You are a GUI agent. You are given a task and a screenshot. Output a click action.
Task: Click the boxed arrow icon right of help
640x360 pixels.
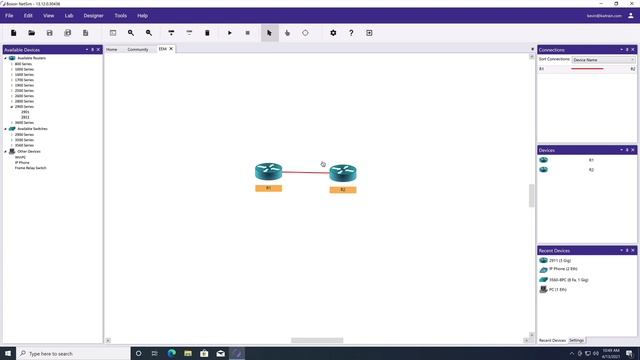(369, 33)
